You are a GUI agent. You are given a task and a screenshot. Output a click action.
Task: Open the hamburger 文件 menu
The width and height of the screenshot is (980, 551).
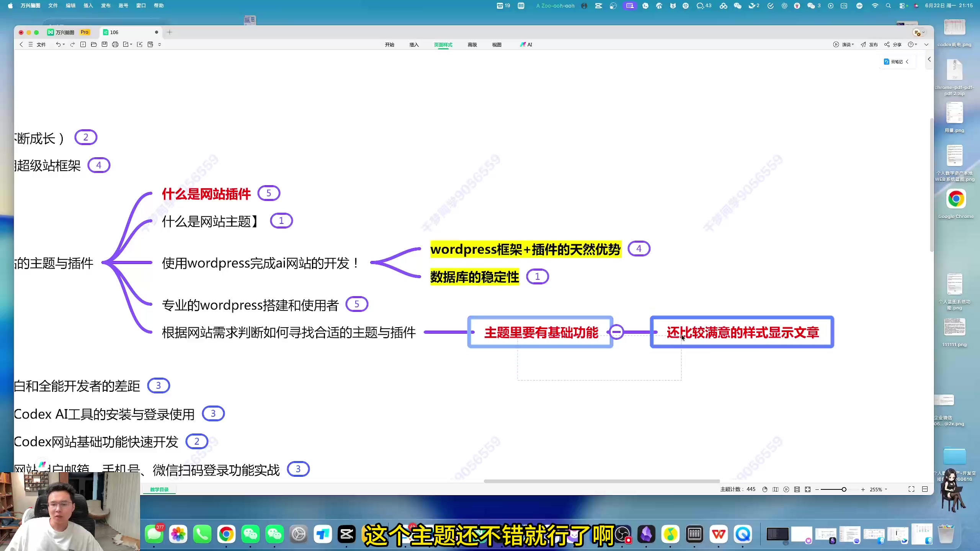tap(37, 44)
